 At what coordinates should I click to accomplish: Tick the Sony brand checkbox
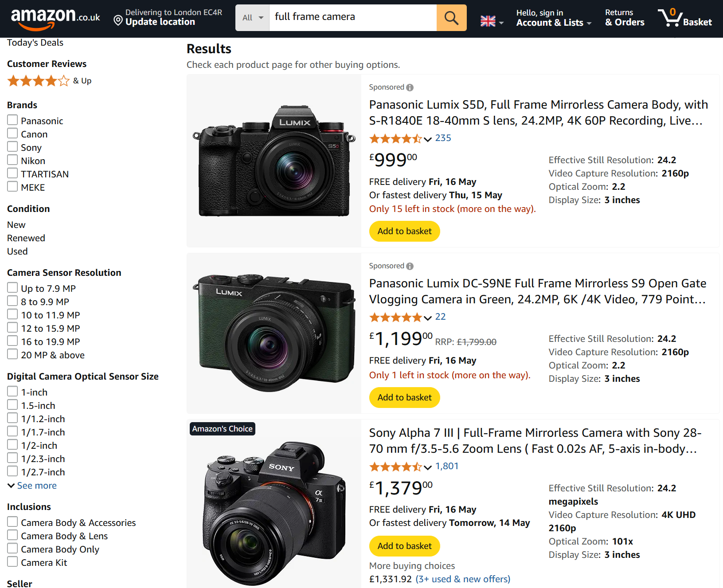click(x=12, y=147)
